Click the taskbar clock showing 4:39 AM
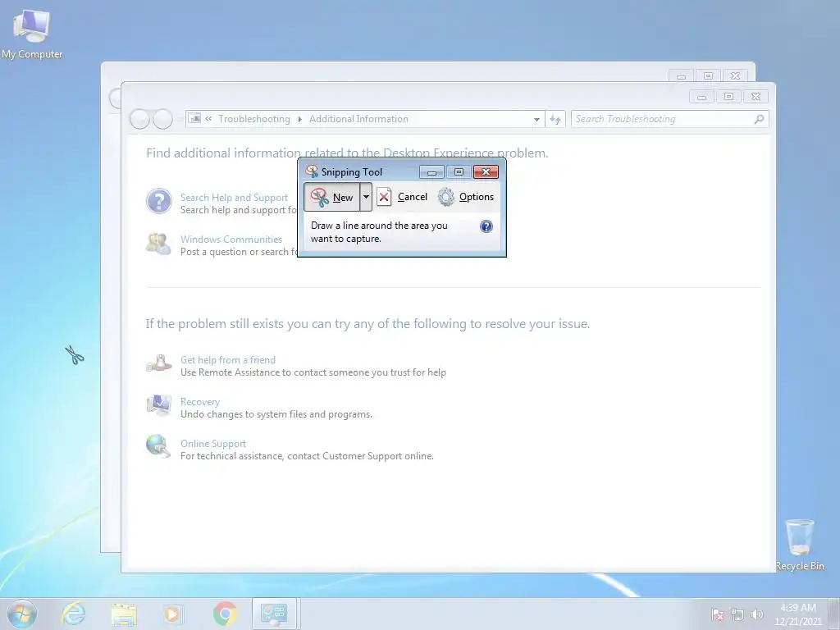 (x=797, y=614)
